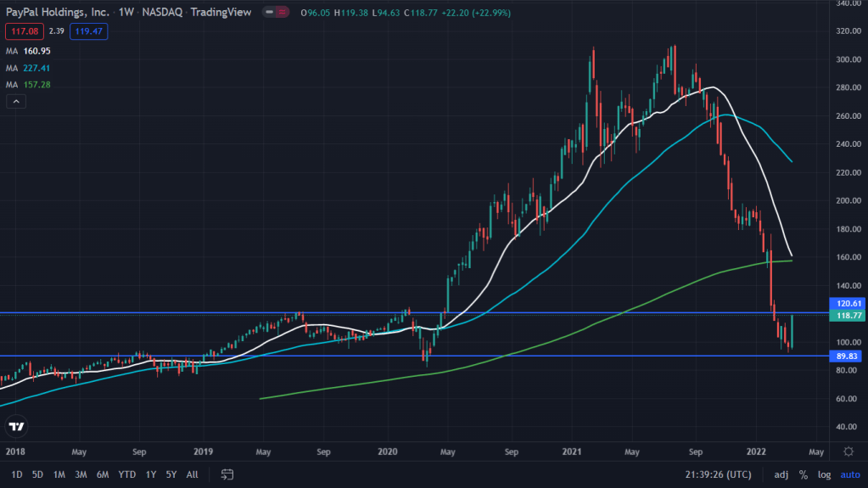
Task: Toggle auto scale mode
Action: pyautogui.click(x=849, y=474)
